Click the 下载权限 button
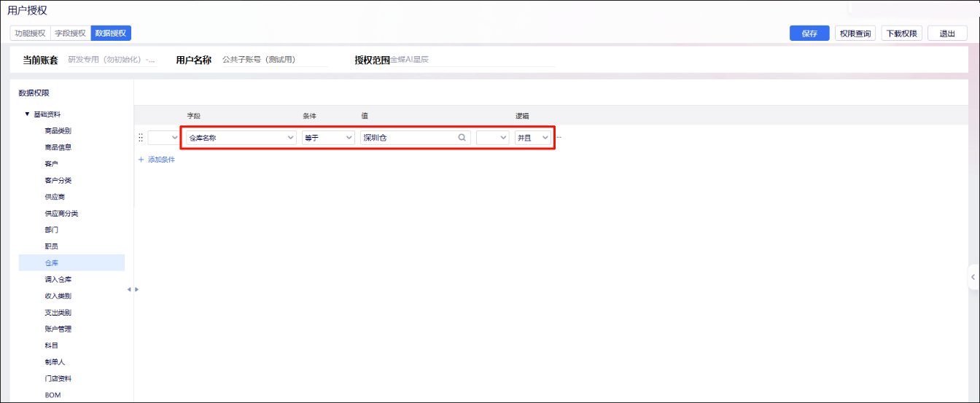Image resolution: width=980 pixels, height=403 pixels. click(901, 34)
